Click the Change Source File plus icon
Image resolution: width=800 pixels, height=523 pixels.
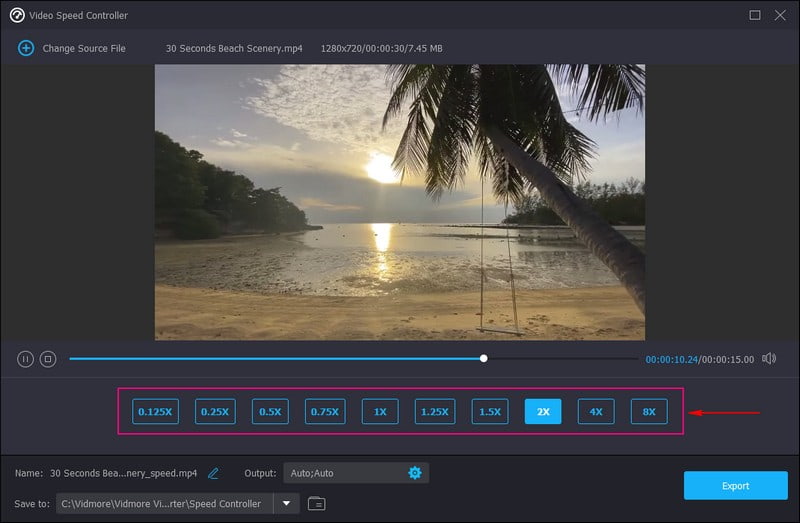point(26,48)
